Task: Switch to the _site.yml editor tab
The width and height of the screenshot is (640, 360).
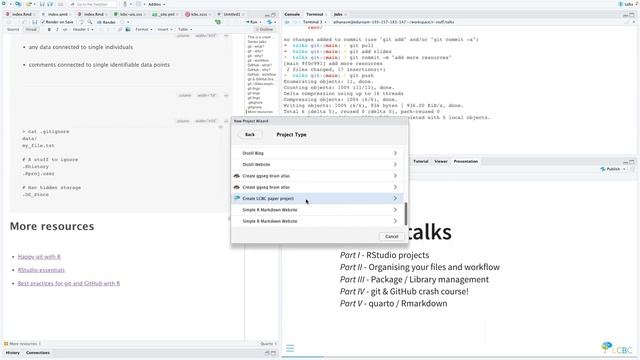Action: point(165,14)
